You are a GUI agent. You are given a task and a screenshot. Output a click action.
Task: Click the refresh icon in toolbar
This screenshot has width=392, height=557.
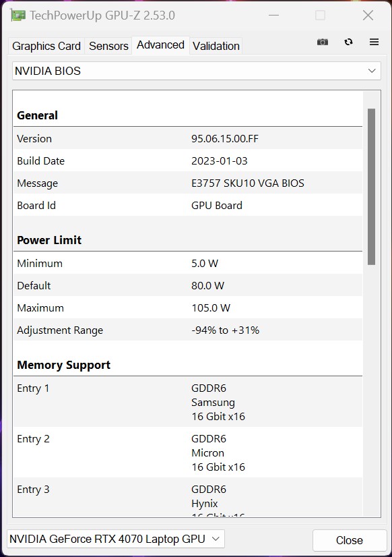[x=348, y=42]
